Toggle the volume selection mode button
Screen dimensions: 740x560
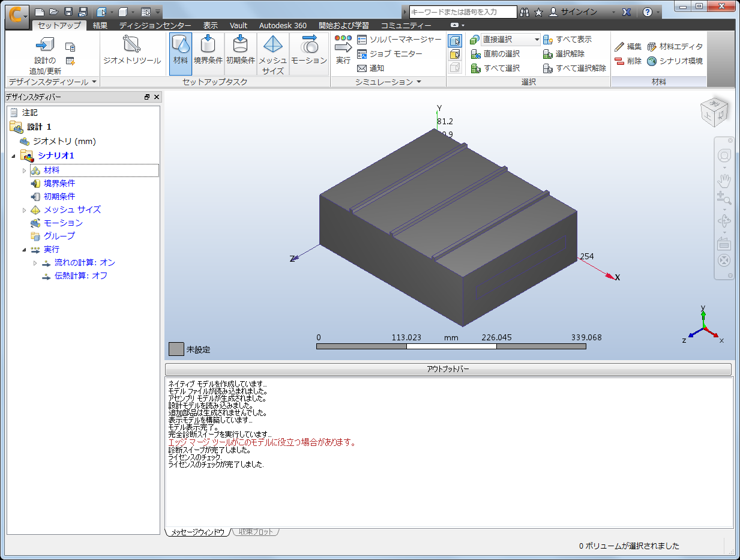454,40
